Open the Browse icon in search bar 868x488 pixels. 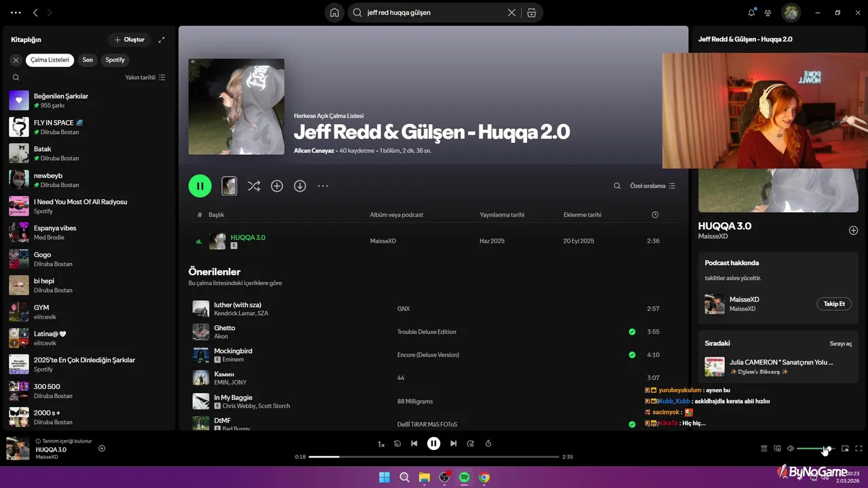532,12
